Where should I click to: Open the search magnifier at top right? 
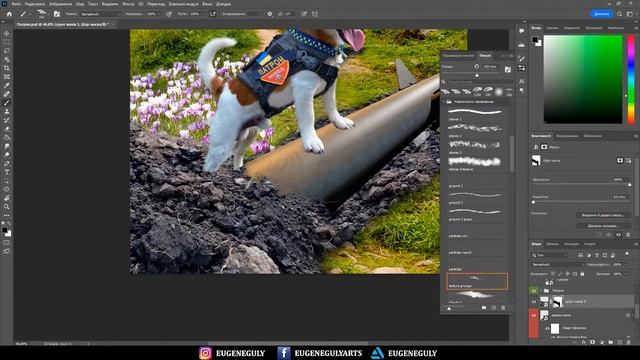pyautogui.click(x=620, y=14)
